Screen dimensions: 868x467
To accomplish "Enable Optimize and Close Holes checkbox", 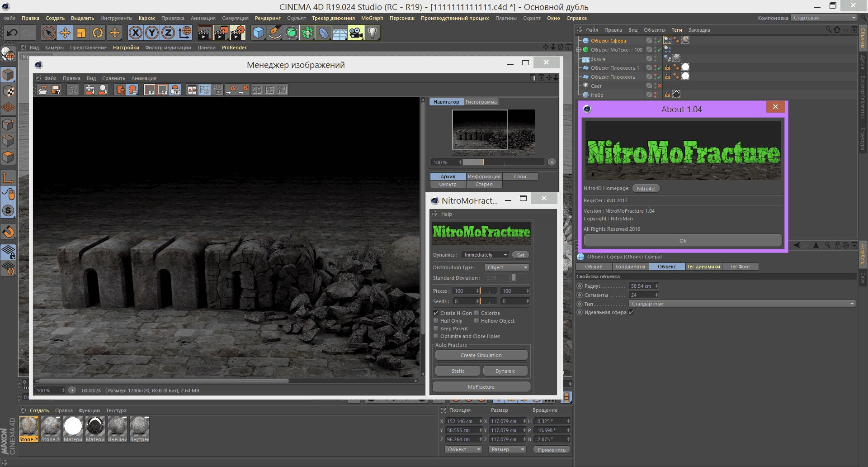I will [x=436, y=336].
